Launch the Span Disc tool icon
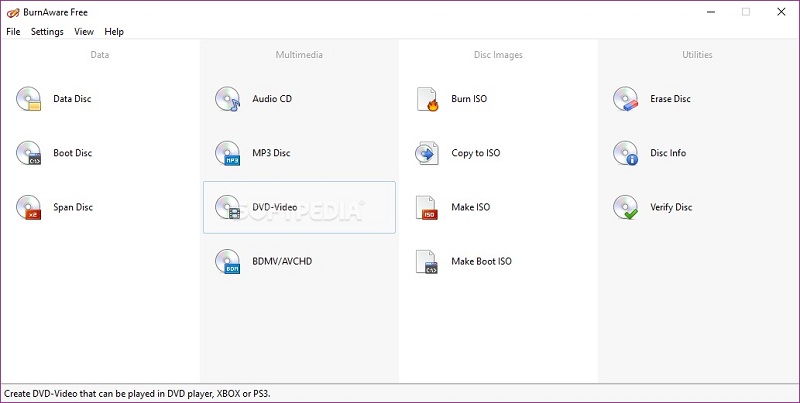Viewport: 800px width, 403px height. 28,207
